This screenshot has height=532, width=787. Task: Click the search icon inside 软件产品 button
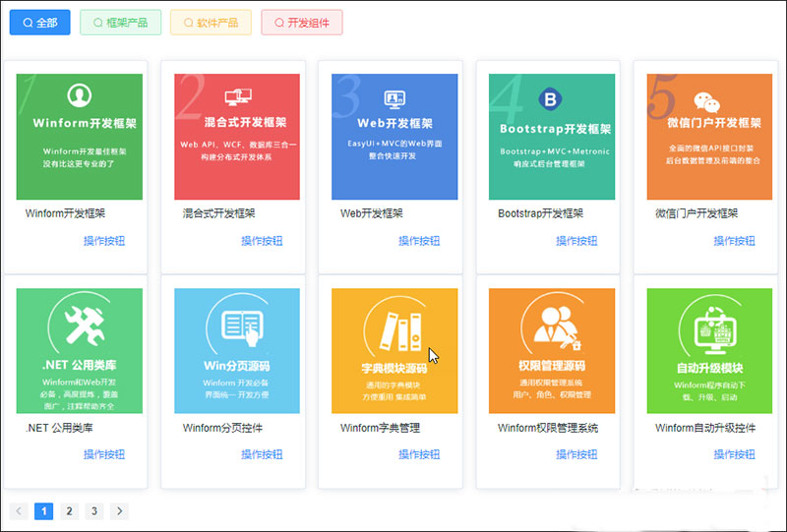coord(188,23)
